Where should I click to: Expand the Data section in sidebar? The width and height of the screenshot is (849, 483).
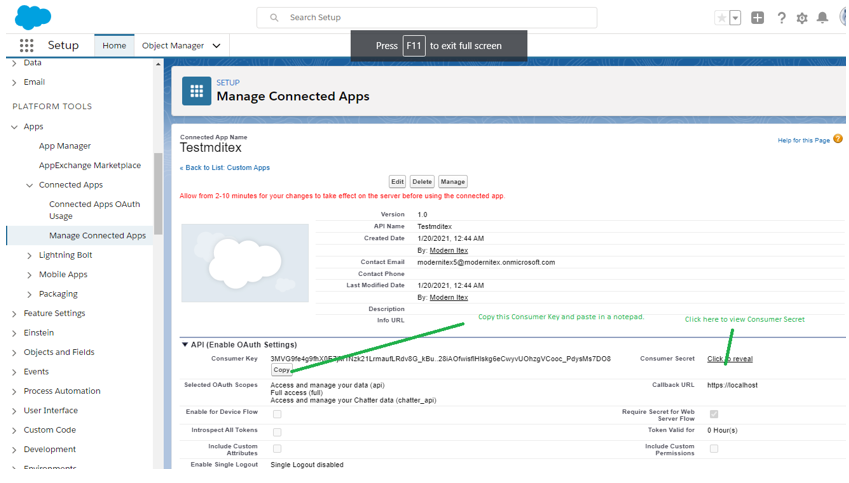14,63
